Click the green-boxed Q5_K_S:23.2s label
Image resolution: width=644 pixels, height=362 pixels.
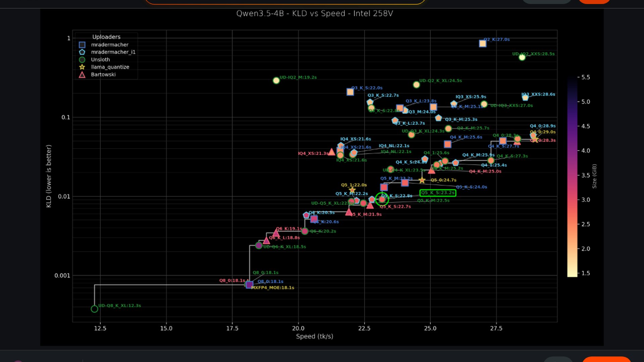(x=438, y=193)
